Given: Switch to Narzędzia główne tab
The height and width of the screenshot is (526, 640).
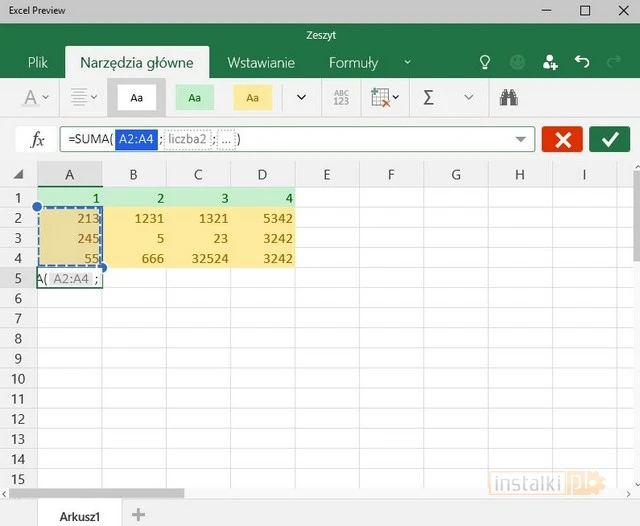Looking at the screenshot, I should click(137, 62).
